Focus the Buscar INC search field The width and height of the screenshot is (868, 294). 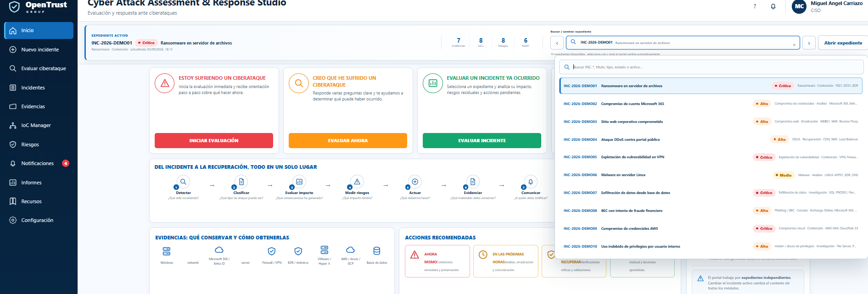pyautogui.click(x=711, y=67)
